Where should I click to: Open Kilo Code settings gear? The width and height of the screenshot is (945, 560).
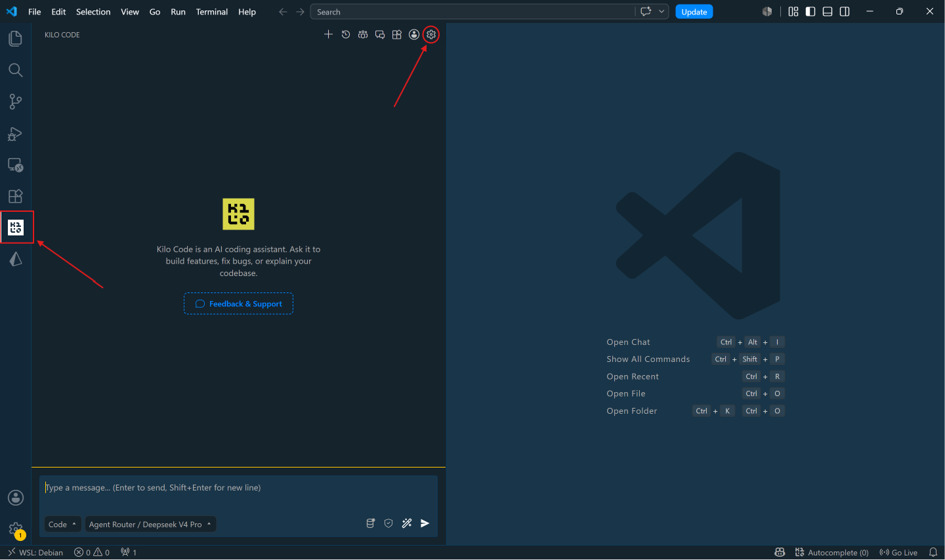pyautogui.click(x=431, y=35)
